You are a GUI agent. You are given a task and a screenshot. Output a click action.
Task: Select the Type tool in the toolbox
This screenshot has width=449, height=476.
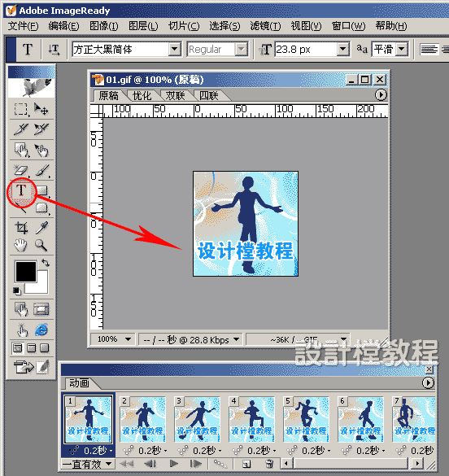coord(21,190)
